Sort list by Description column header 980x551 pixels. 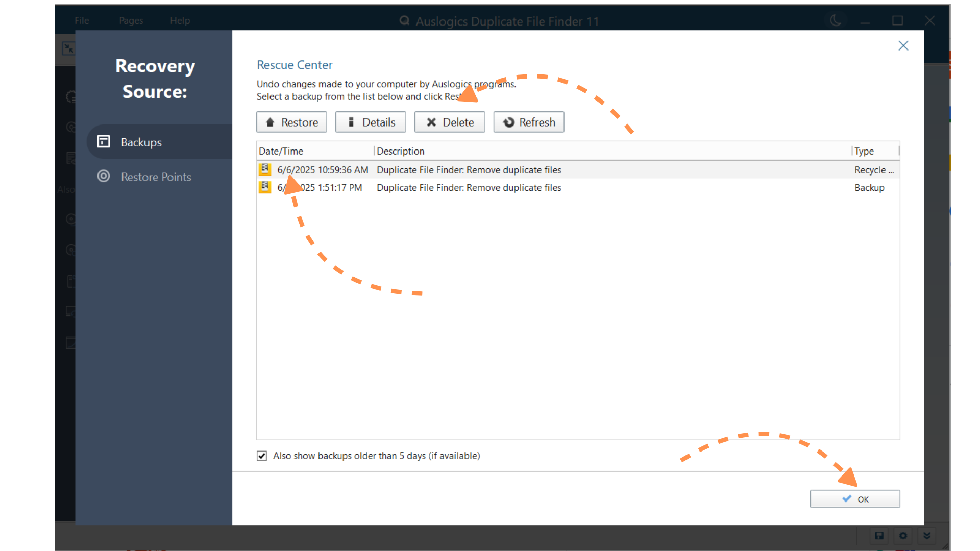401,152
